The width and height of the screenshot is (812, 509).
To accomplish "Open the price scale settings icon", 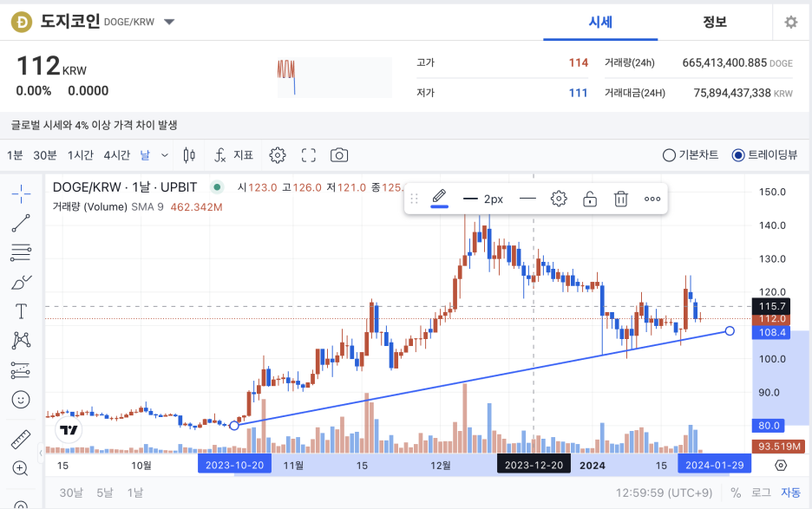I will click(x=781, y=465).
